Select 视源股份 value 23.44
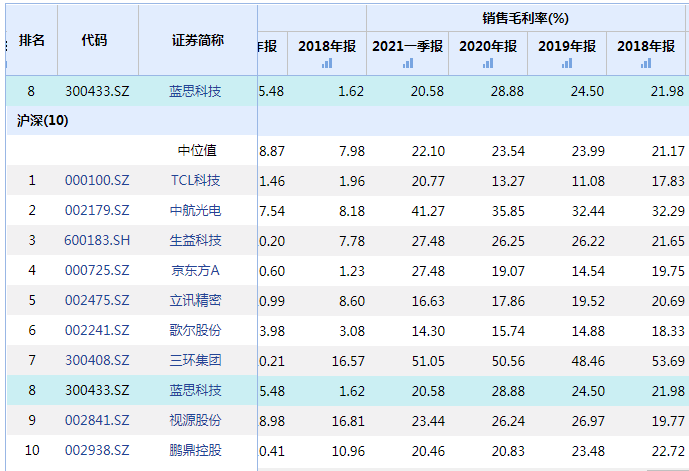 pyautogui.click(x=428, y=421)
